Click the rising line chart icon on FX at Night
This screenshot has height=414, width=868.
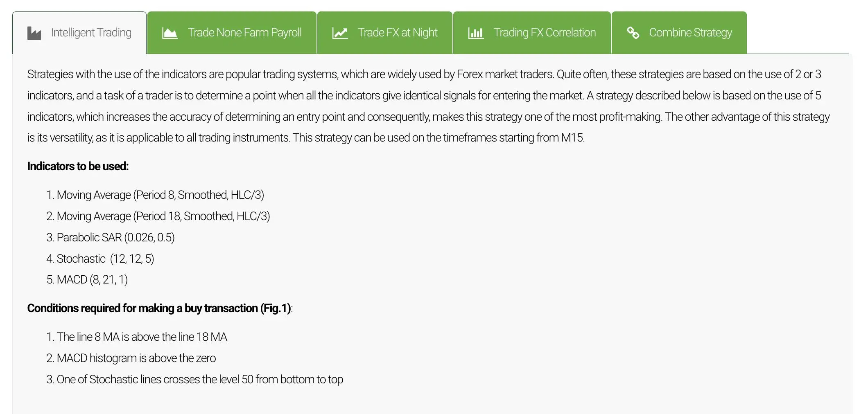340,33
